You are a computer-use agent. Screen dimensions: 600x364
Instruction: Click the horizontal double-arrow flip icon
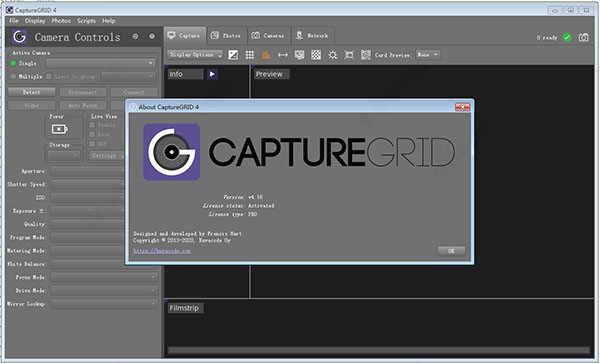point(283,55)
